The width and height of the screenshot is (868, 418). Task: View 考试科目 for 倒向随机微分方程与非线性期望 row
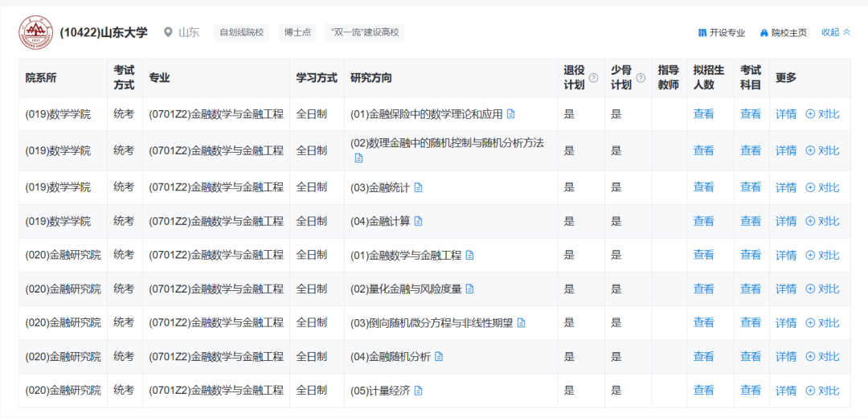click(x=751, y=323)
